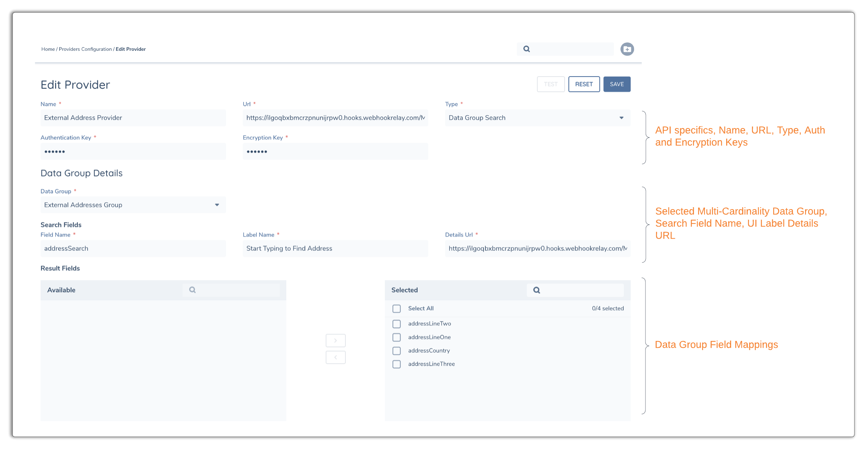
Task: Enable the addressLineOne checkbox
Action: (x=397, y=337)
